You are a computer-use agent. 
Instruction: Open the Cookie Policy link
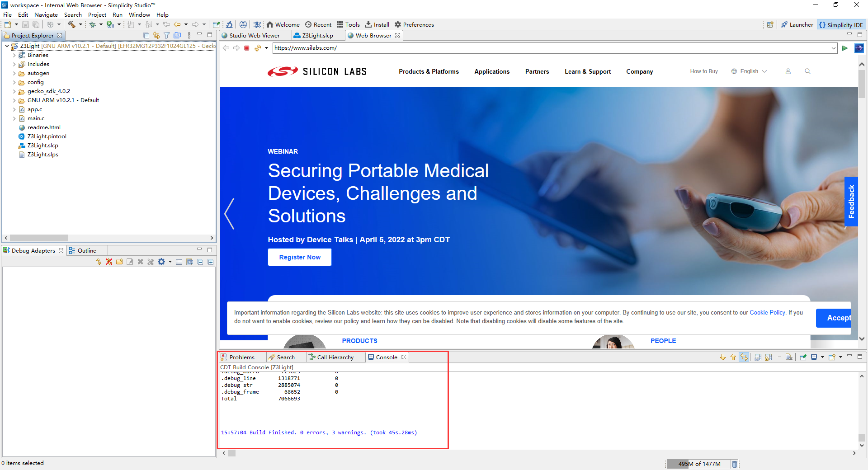click(768, 312)
